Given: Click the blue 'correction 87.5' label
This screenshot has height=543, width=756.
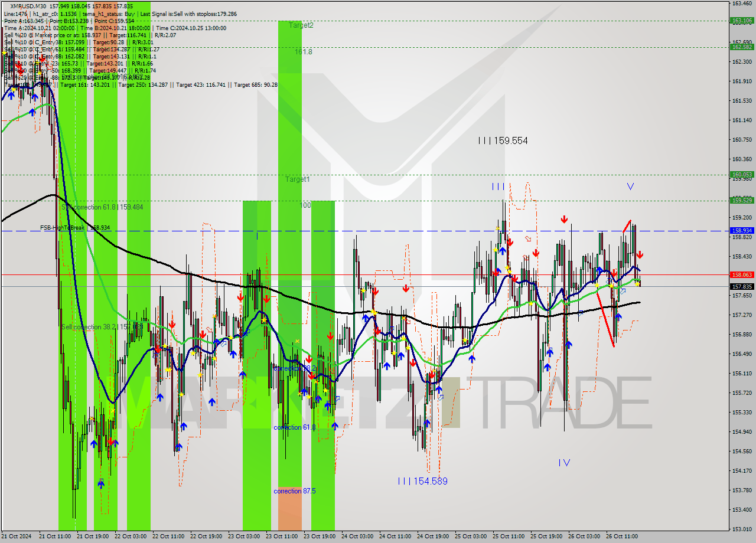Looking at the screenshot, I should click(x=294, y=491).
